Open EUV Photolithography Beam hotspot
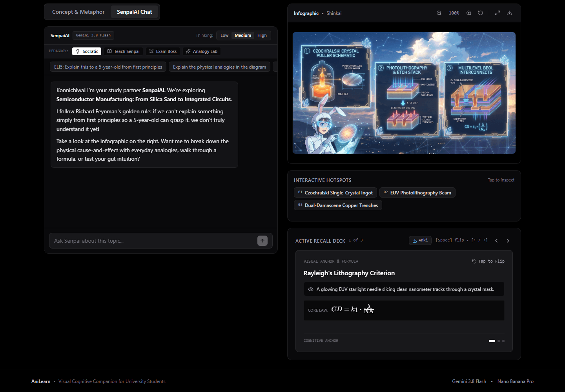Image resolution: width=565 pixels, height=392 pixels. [x=417, y=192]
